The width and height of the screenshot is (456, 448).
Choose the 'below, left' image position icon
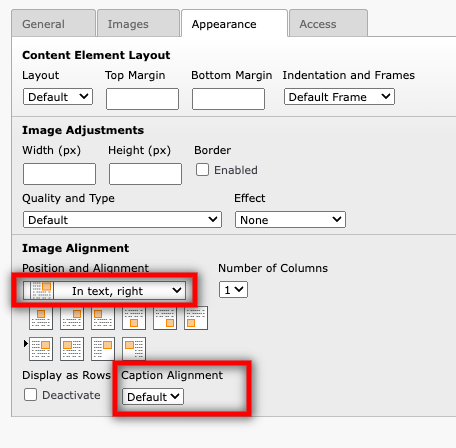click(x=196, y=318)
